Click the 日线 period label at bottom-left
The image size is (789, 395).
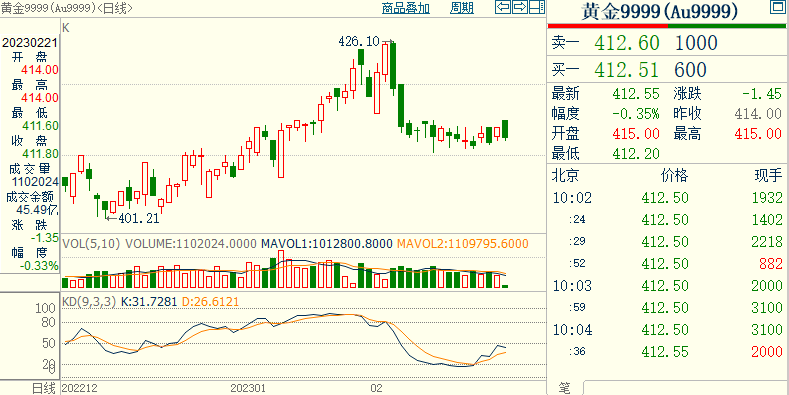coord(43,388)
